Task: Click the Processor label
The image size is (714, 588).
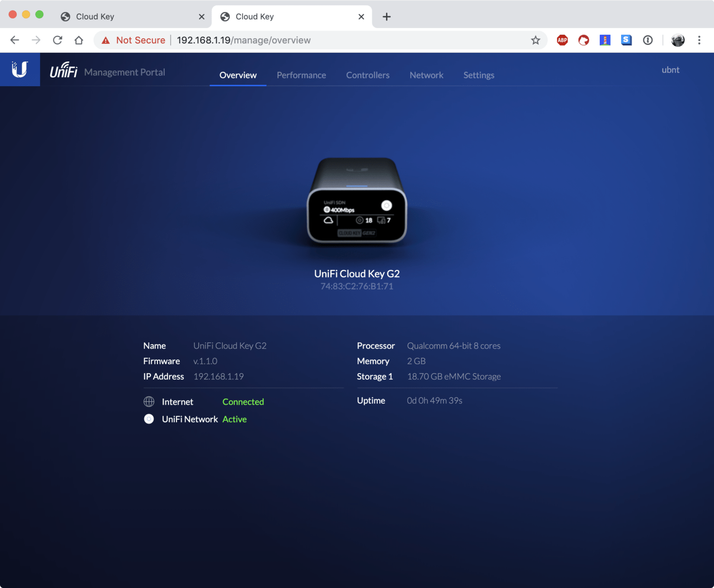Action: point(376,346)
